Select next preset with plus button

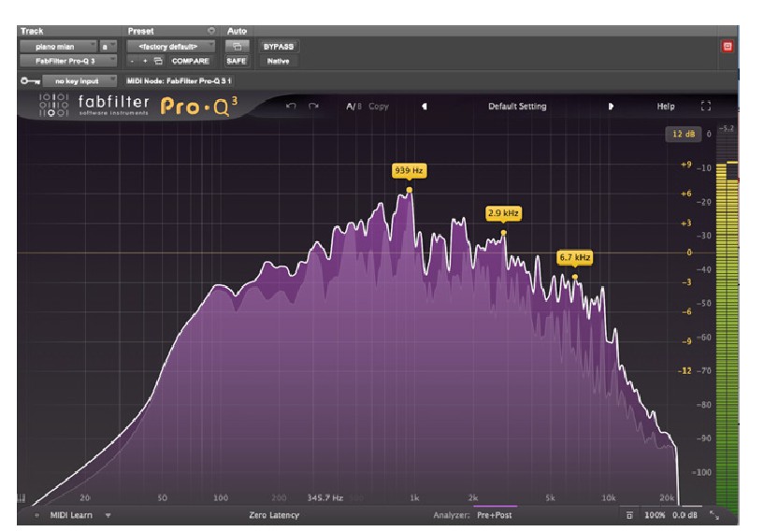click(x=145, y=61)
